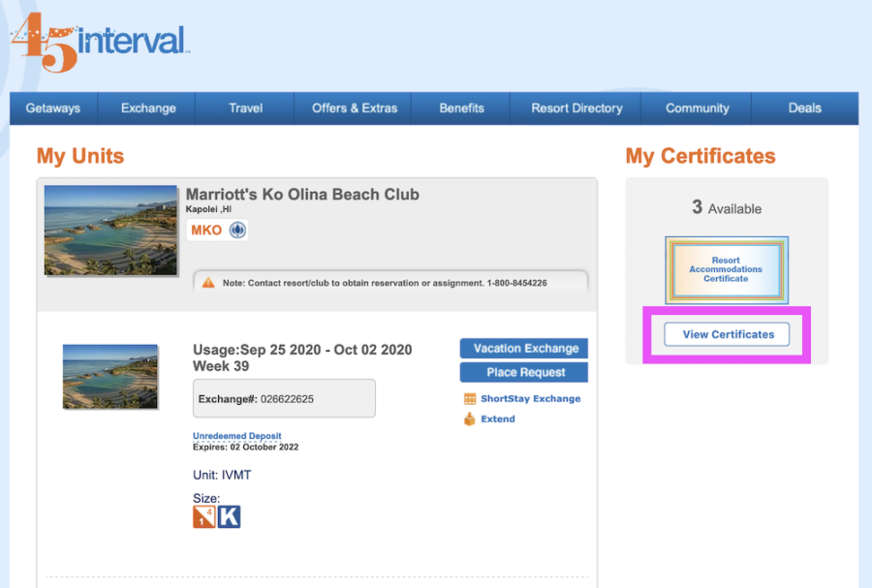Click the View Certificates button

(x=727, y=334)
